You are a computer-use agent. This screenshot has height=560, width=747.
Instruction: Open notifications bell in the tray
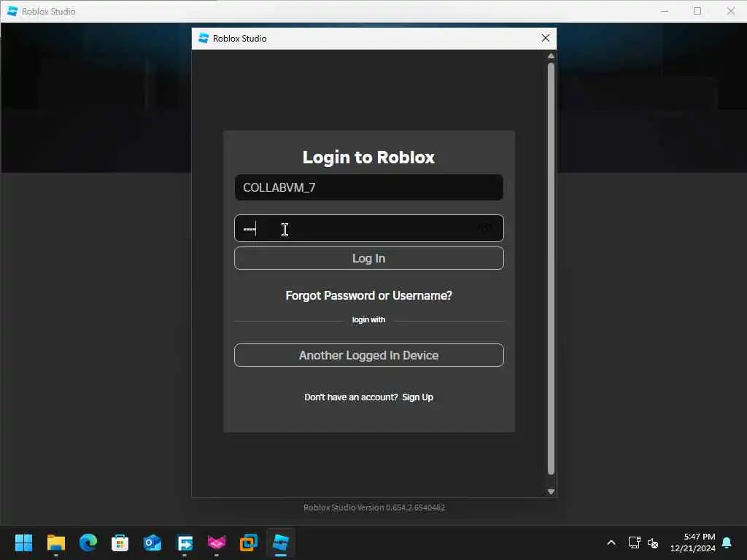click(727, 542)
